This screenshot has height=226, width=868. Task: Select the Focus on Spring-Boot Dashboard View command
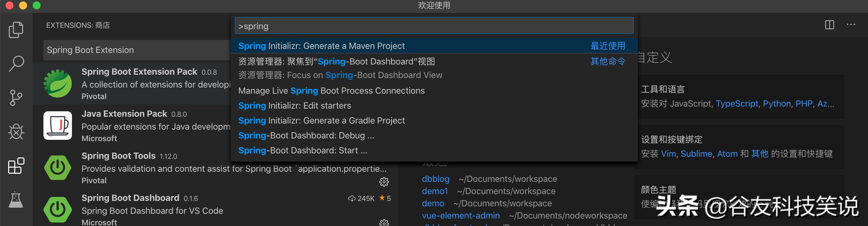click(x=434, y=68)
